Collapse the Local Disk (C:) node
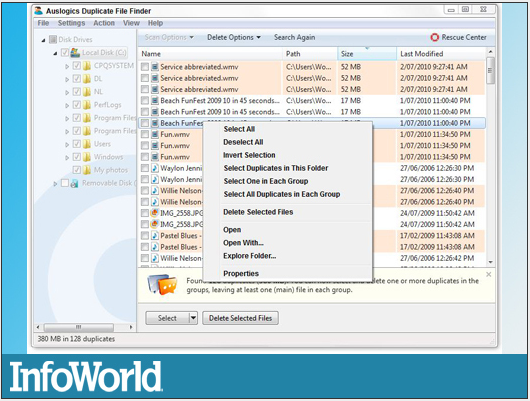 click(x=55, y=53)
